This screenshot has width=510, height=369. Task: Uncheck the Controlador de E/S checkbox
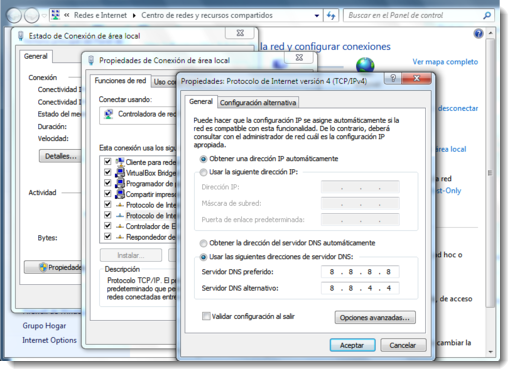click(x=107, y=226)
